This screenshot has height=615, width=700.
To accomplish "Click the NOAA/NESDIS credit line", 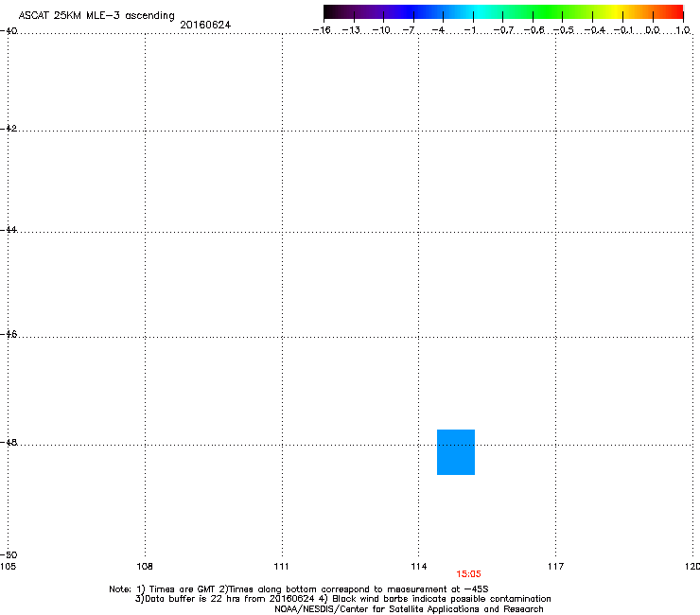I will tap(409, 609).
